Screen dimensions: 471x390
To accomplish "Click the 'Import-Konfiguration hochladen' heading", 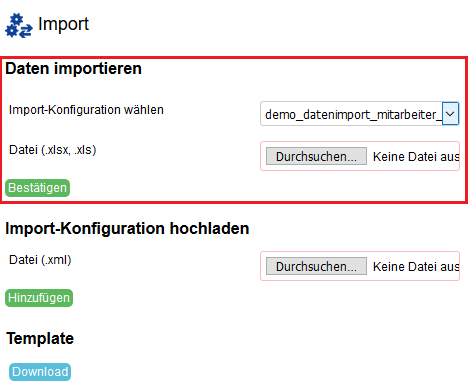I will tap(127, 229).
